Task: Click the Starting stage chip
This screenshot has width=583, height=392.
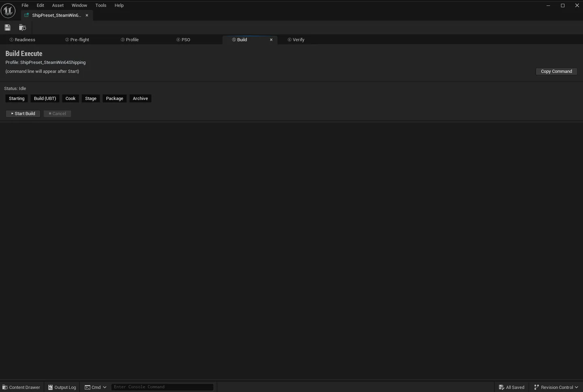Action: click(x=17, y=98)
